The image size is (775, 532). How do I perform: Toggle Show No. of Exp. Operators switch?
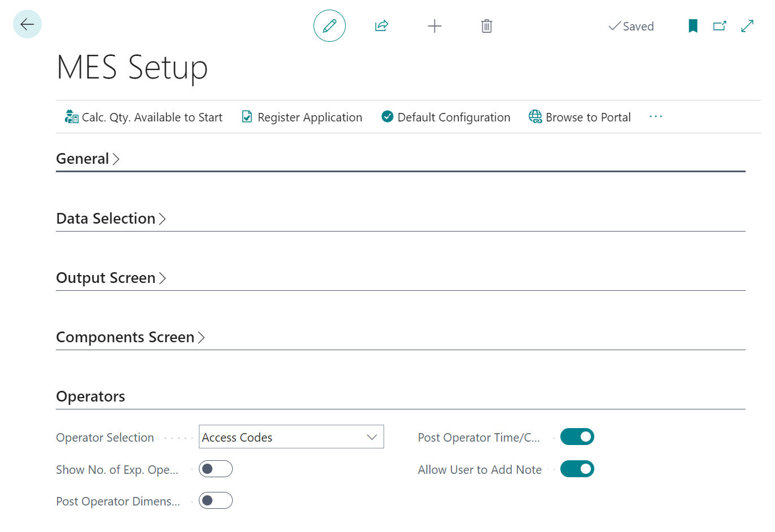tap(216, 469)
